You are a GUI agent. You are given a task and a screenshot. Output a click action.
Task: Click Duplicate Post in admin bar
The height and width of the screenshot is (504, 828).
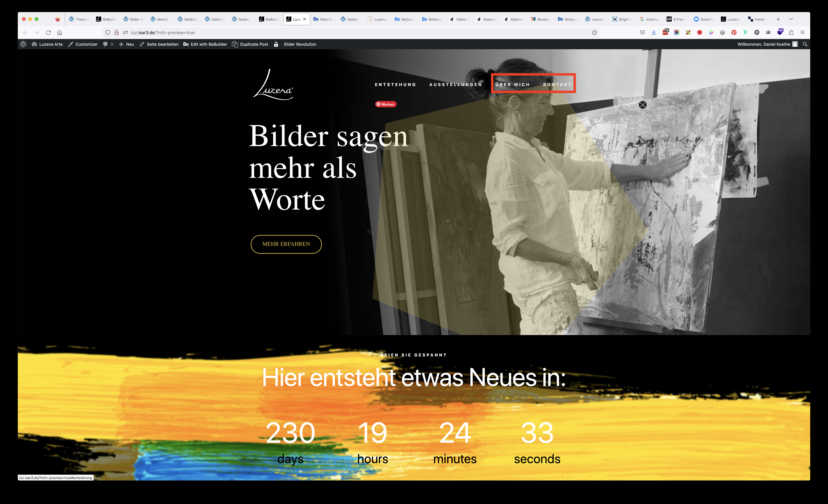(250, 44)
